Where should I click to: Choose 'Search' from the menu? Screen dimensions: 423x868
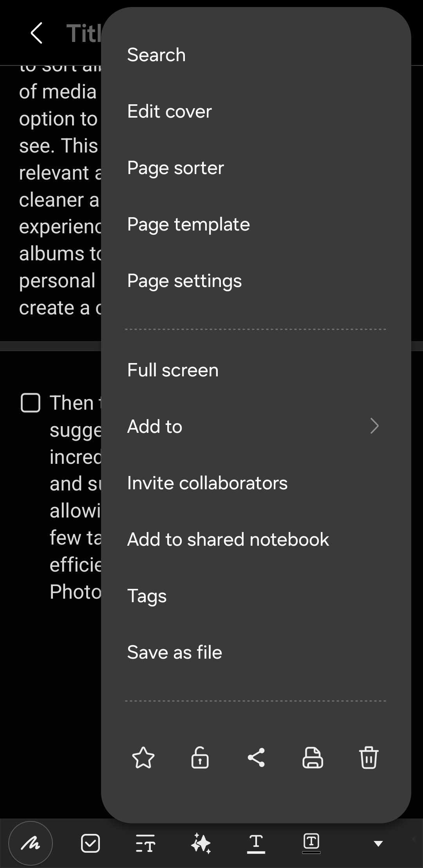pyautogui.click(x=157, y=55)
